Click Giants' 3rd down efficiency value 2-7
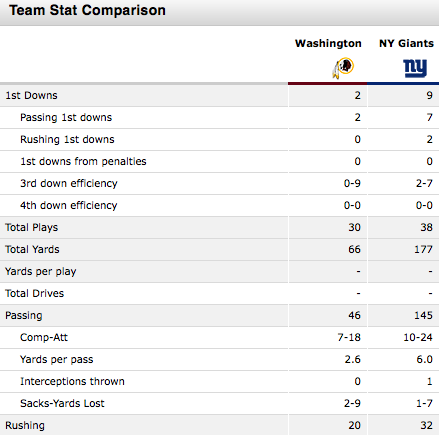 click(x=424, y=183)
